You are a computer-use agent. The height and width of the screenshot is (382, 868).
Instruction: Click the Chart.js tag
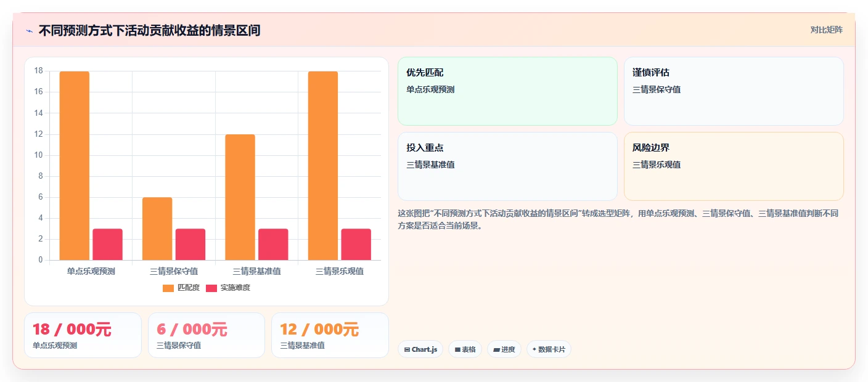pyautogui.click(x=420, y=349)
